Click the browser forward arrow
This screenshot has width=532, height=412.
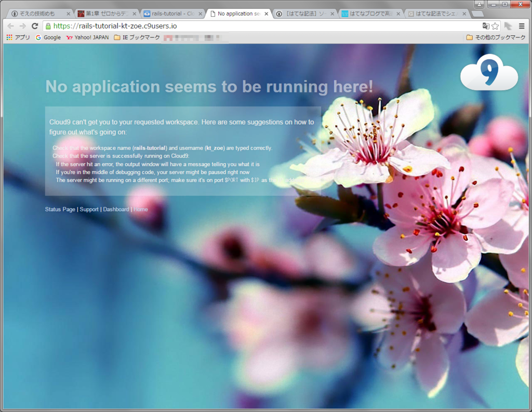point(23,26)
